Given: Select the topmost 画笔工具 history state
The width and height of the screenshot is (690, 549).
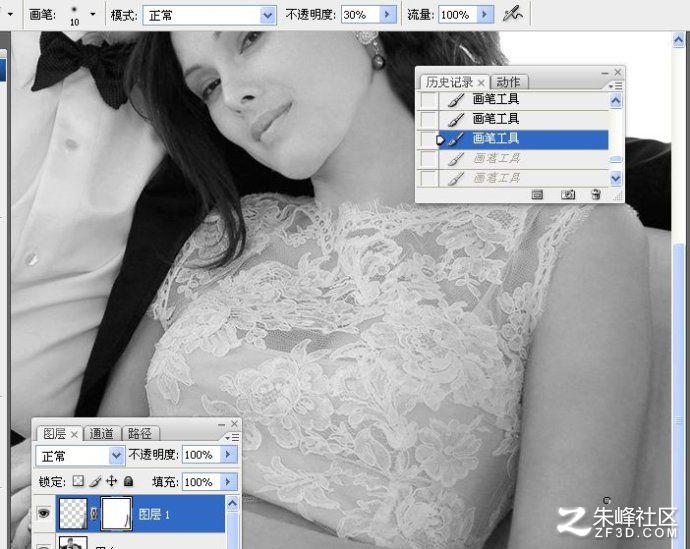Looking at the screenshot, I should [x=524, y=100].
